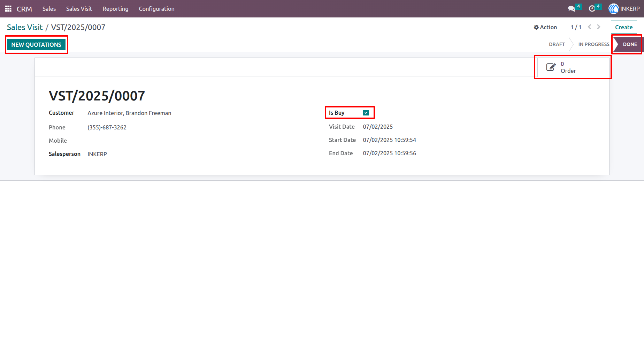This screenshot has width=644, height=337.
Task: Click Visit Date value 07/02/2025
Action: tap(378, 127)
